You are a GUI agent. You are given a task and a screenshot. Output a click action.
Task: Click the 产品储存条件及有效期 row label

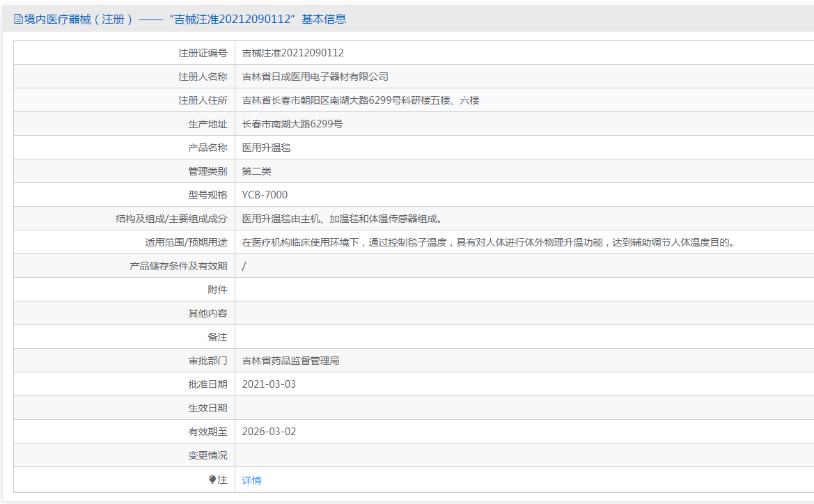coord(178,266)
